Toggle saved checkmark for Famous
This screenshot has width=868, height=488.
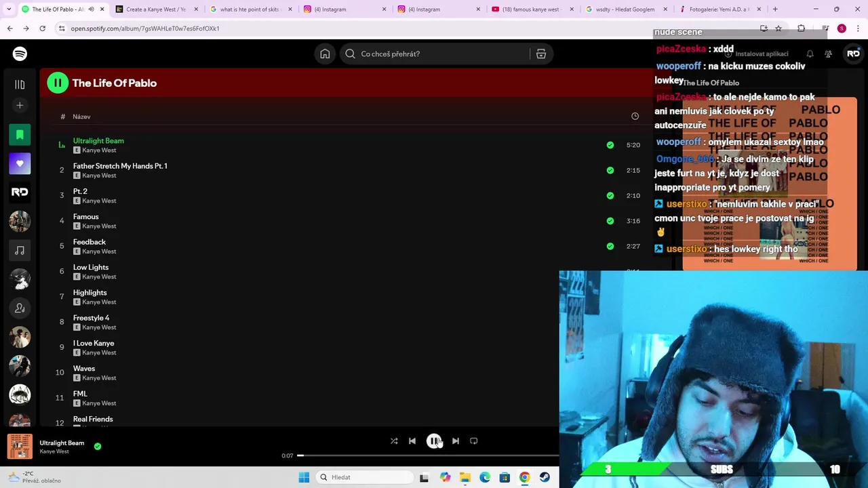pos(610,220)
